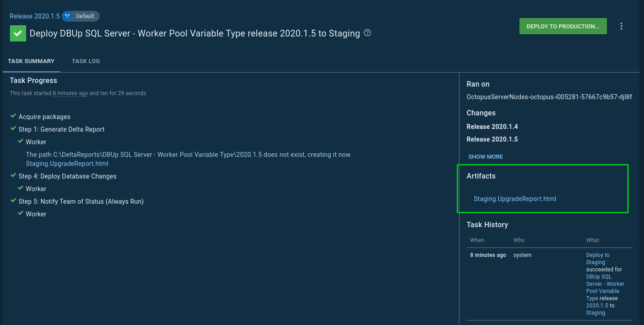Image resolution: width=644 pixels, height=325 pixels.
Task: Expand the Worker entry under Step 1
Action: click(36, 142)
